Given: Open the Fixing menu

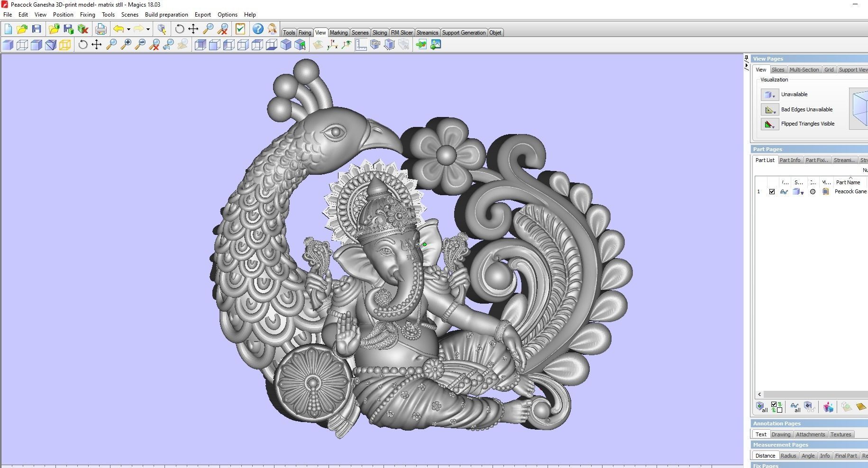Looking at the screenshot, I should coord(87,15).
